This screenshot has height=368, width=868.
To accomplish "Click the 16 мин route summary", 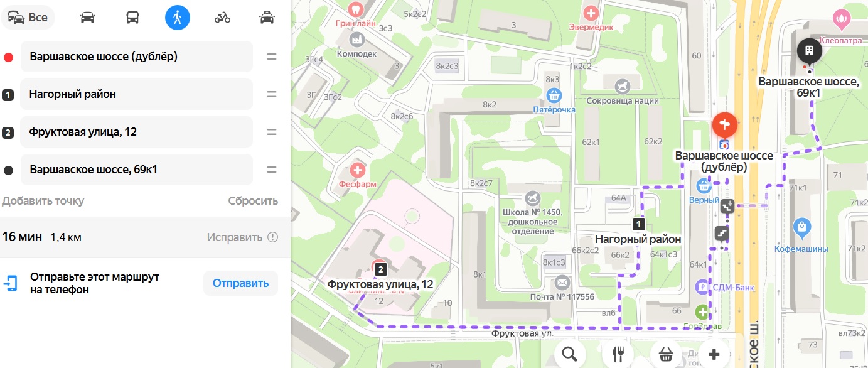I will (22, 237).
